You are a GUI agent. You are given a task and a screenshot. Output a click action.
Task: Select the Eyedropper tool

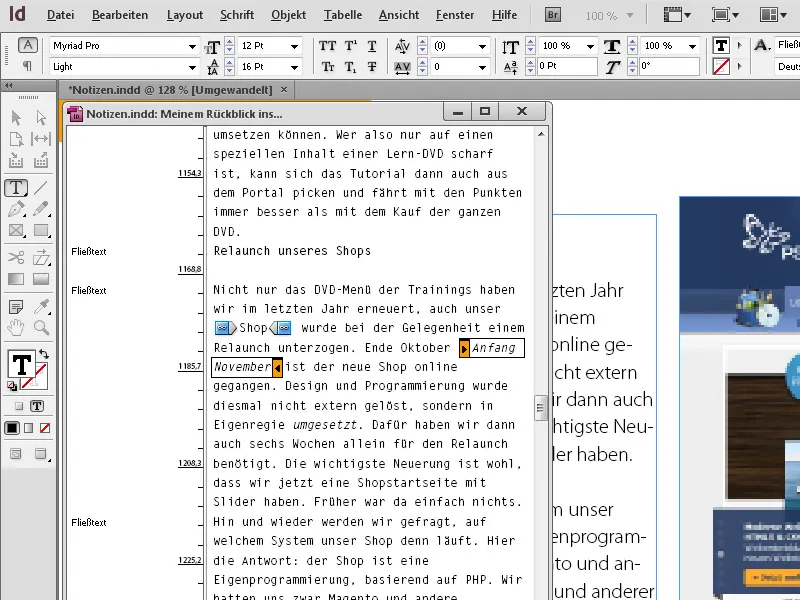point(41,307)
